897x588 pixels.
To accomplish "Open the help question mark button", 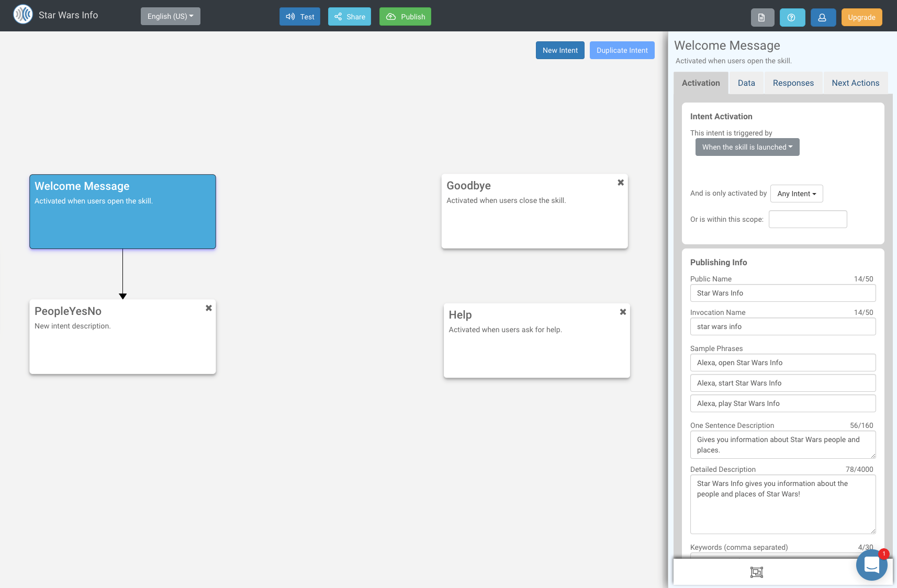I will coord(792,17).
